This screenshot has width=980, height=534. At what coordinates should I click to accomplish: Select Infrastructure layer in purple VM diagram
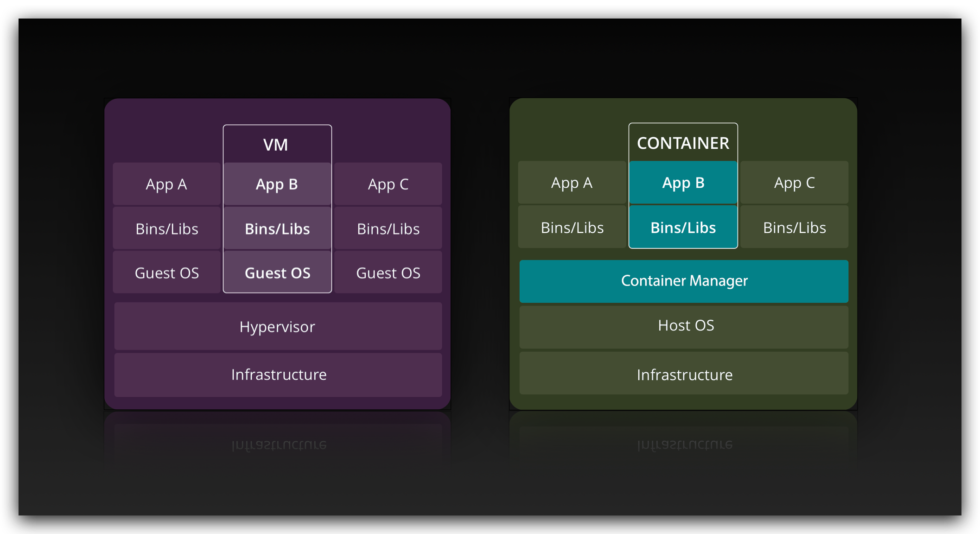[278, 375]
